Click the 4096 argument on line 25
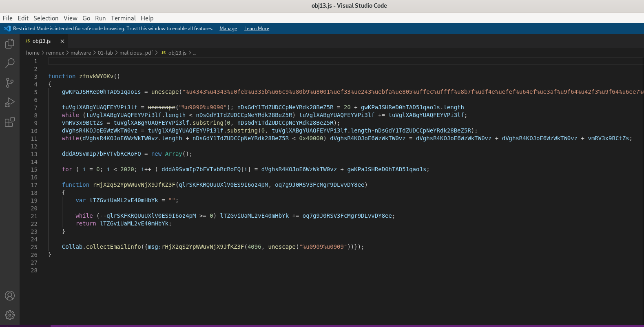644x327 pixels. pyautogui.click(x=255, y=247)
